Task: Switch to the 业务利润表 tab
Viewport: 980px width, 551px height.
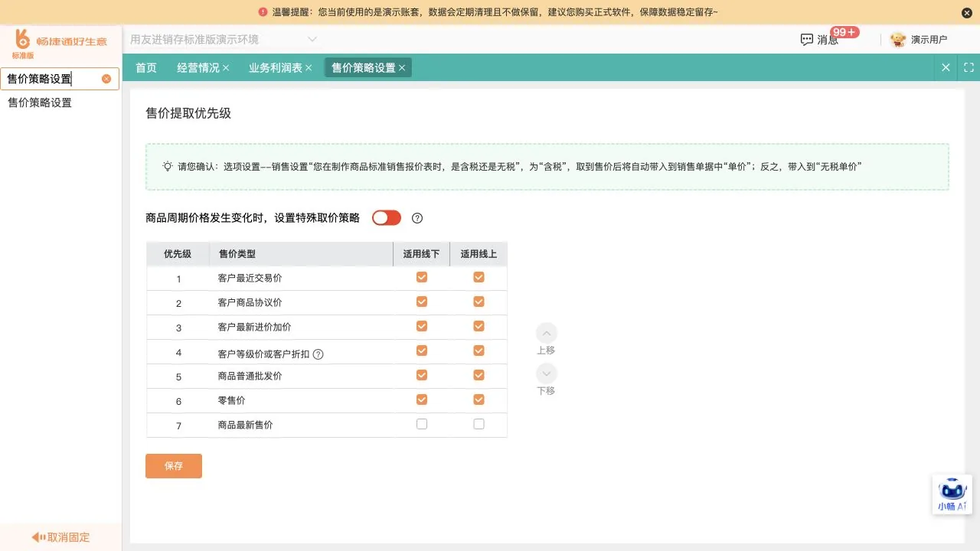Action: pyautogui.click(x=276, y=68)
